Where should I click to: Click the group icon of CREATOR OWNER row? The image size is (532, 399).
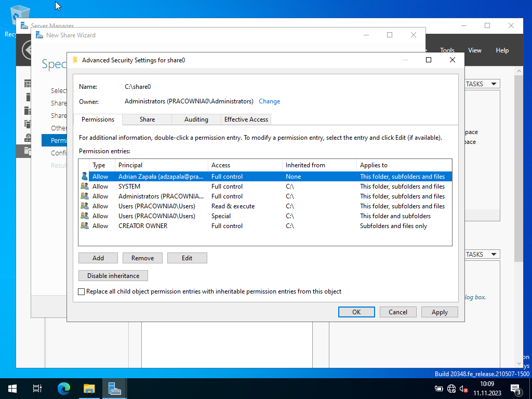tap(84, 226)
